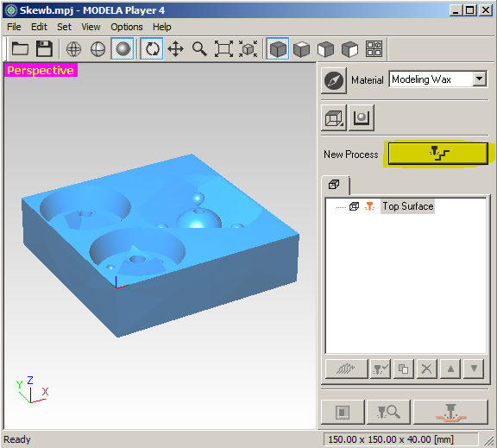Select the Zoom magnifier tool
Image resolution: width=497 pixels, height=448 pixels.
click(x=199, y=49)
